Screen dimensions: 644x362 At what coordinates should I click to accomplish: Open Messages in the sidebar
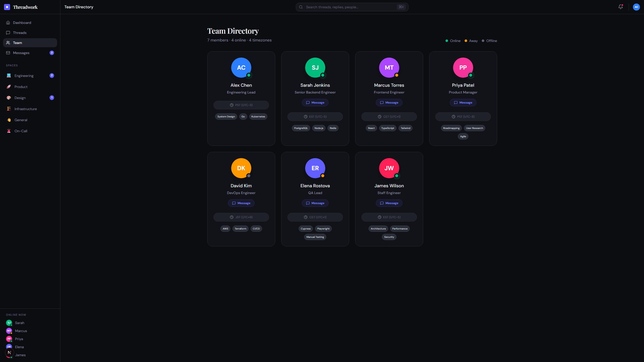(30, 53)
